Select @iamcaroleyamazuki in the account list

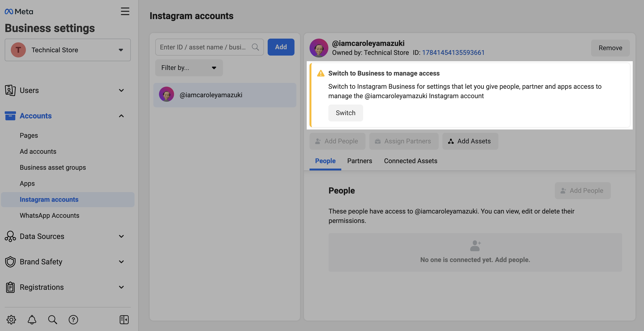pyautogui.click(x=225, y=95)
